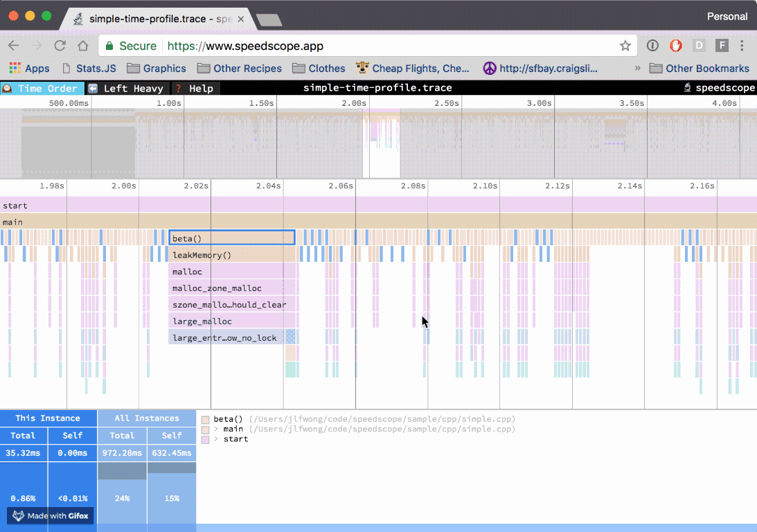Open the Other Recipes bookmarks folder
The width and height of the screenshot is (757, 532).
240,69
